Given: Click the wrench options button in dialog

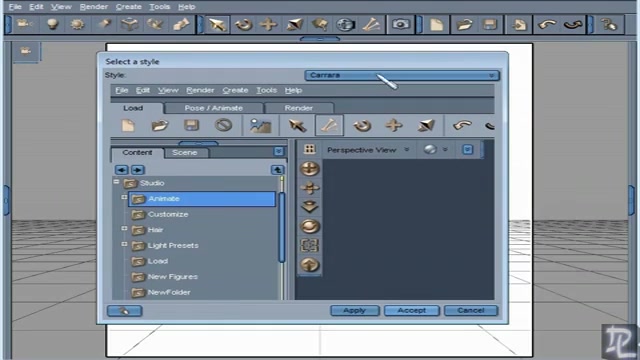Looking at the screenshot, I should click(x=124, y=311).
